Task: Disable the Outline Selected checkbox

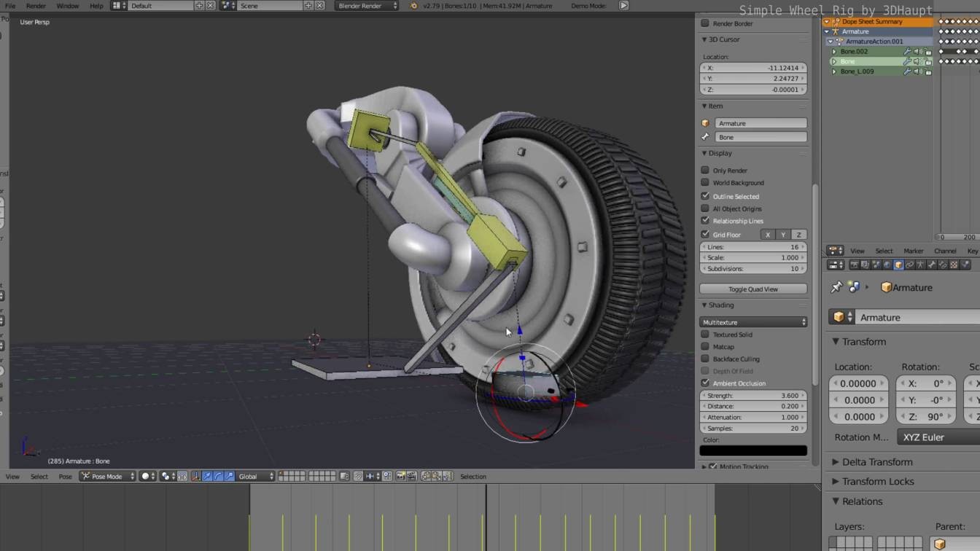Action: 705,196
